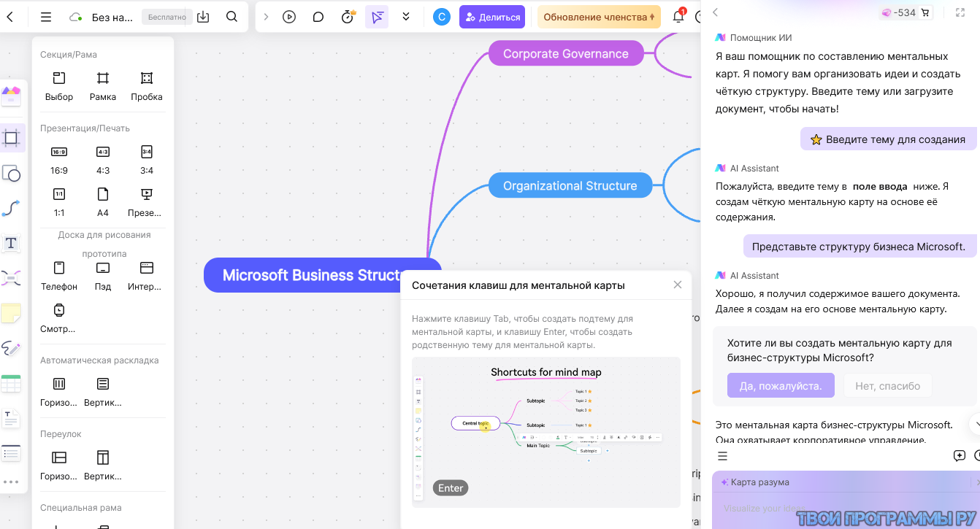Select the A4 page frame
This screenshot has height=529, width=980.
(103, 202)
